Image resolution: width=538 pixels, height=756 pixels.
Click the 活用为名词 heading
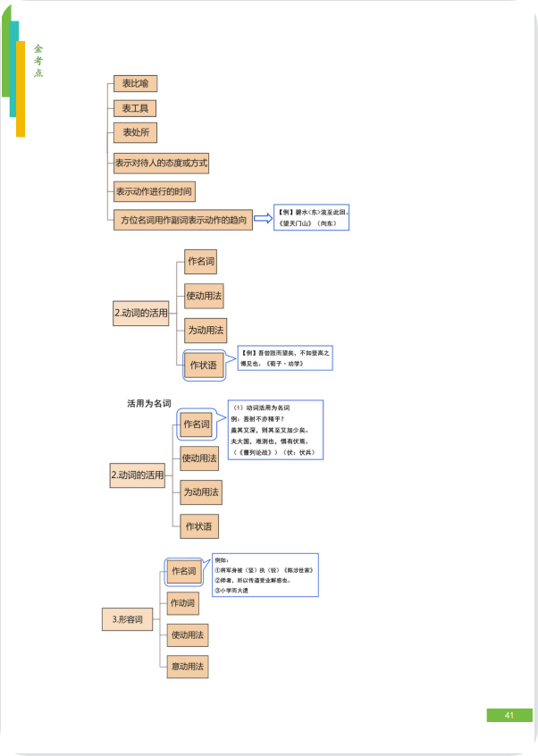[x=148, y=404]
